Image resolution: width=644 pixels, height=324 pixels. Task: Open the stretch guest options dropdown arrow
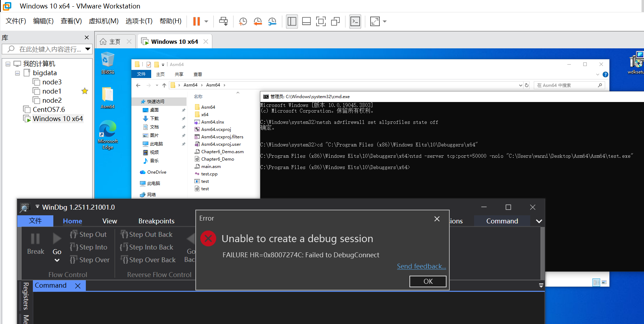pos(385,22)
